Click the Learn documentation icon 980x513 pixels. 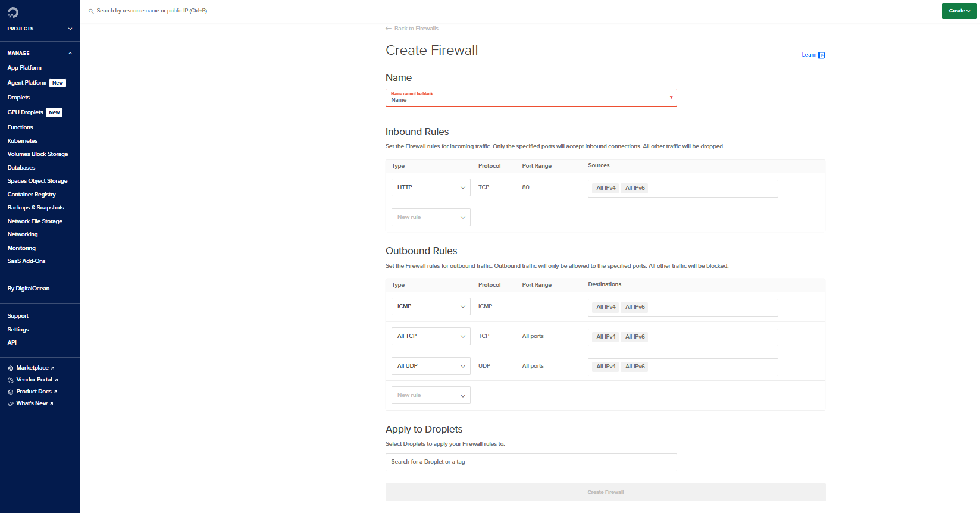click(x=821, y=55)
